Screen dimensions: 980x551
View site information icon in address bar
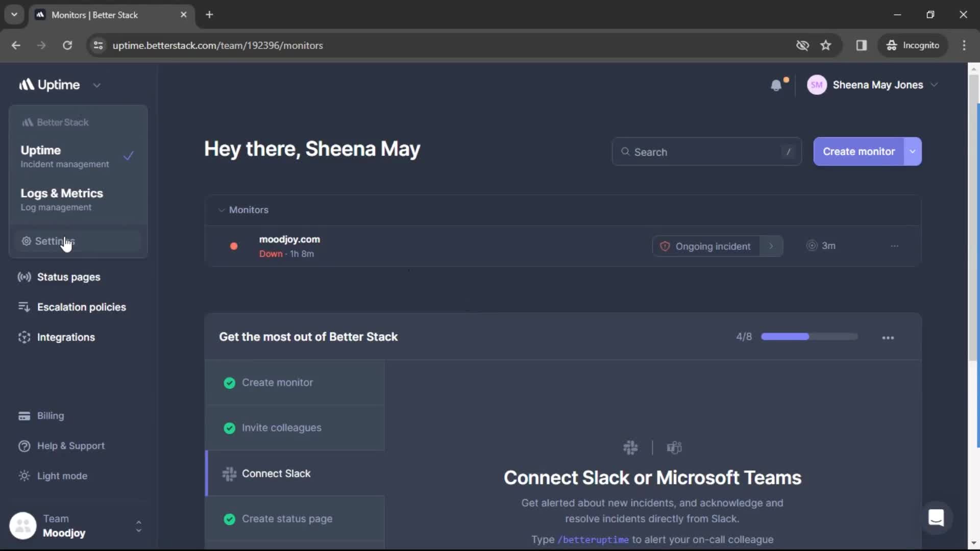(x=98, y=45)
